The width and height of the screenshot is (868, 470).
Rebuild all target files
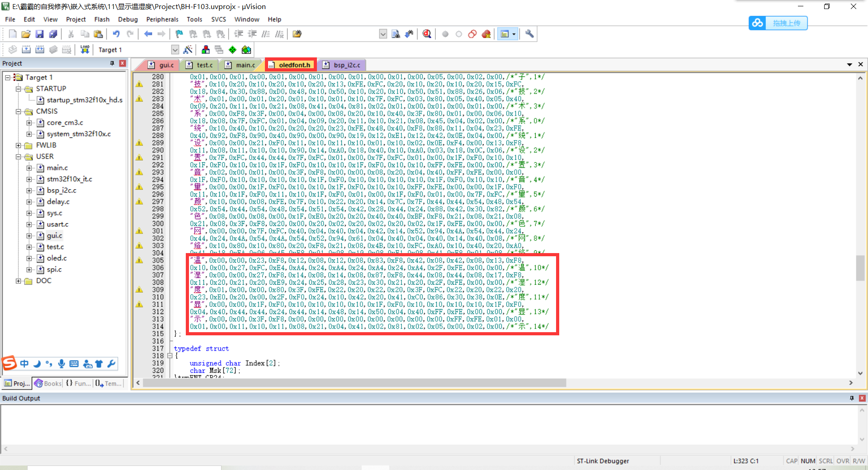tap(40, 50)
